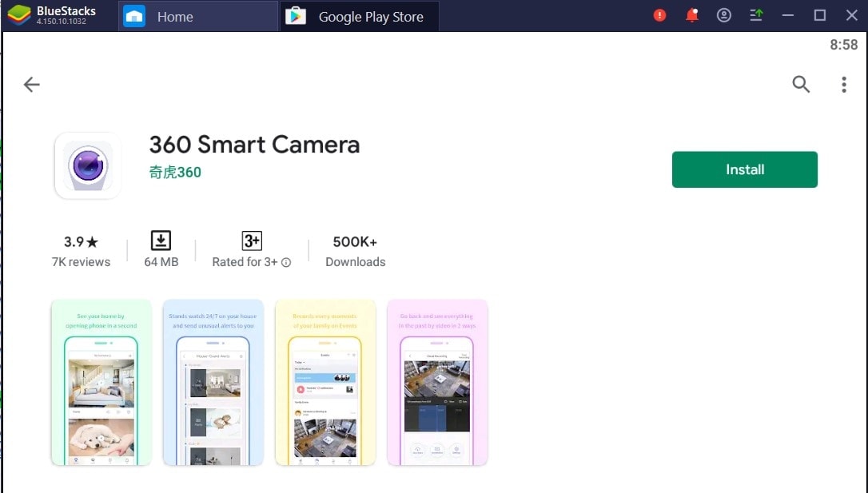Click the 3+ content rating icon
The image size is (868, 493).
pyautogui.click(x=252, y=241)
